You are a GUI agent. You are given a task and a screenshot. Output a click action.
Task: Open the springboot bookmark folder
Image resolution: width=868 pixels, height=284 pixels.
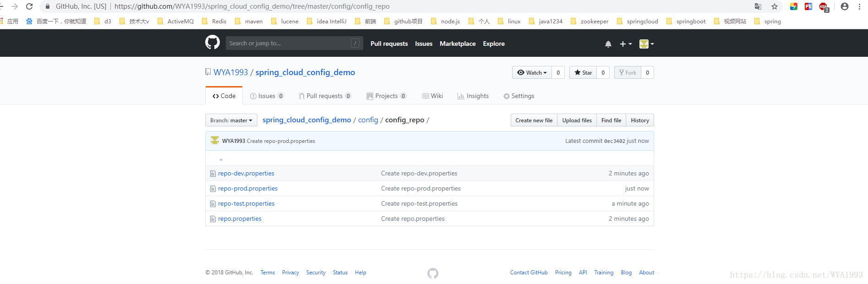686,21
